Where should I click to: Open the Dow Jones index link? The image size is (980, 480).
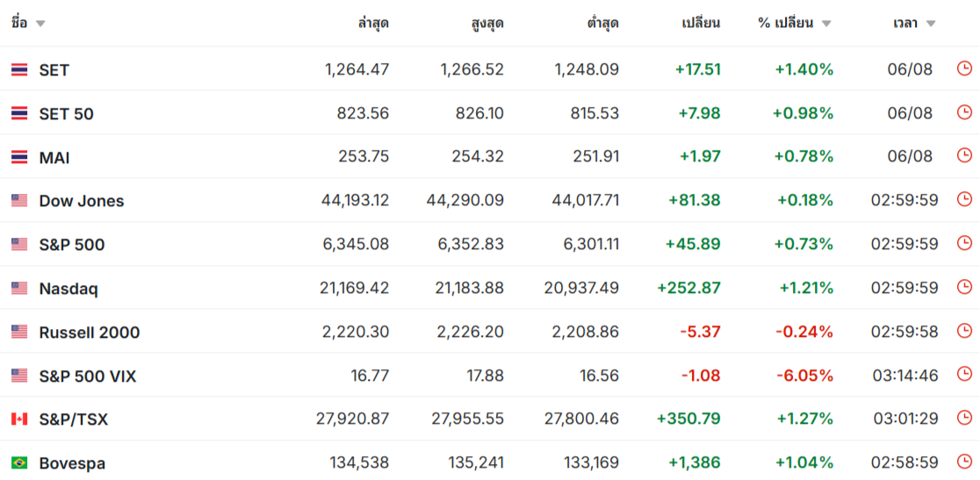(82, 201)
